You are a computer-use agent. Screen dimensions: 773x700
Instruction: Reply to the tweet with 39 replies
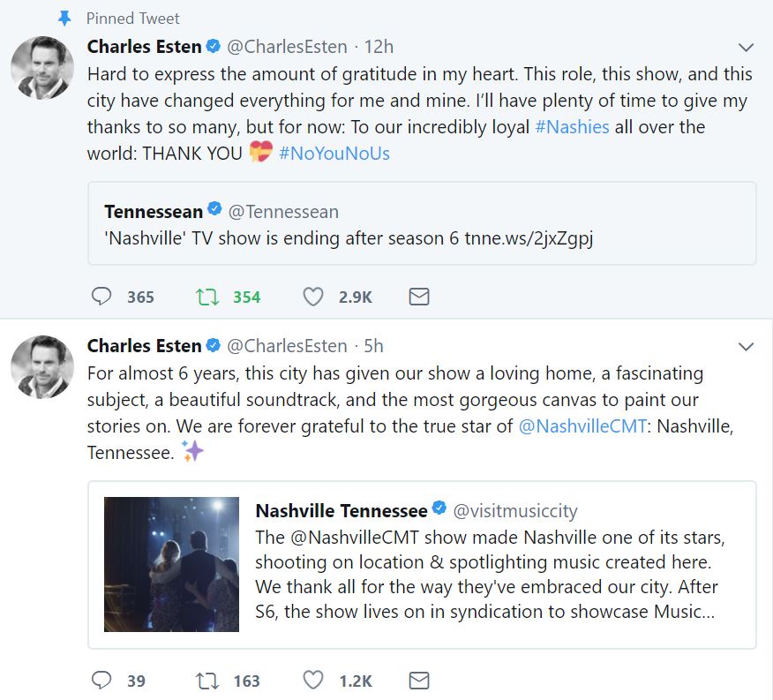(101, 681)
